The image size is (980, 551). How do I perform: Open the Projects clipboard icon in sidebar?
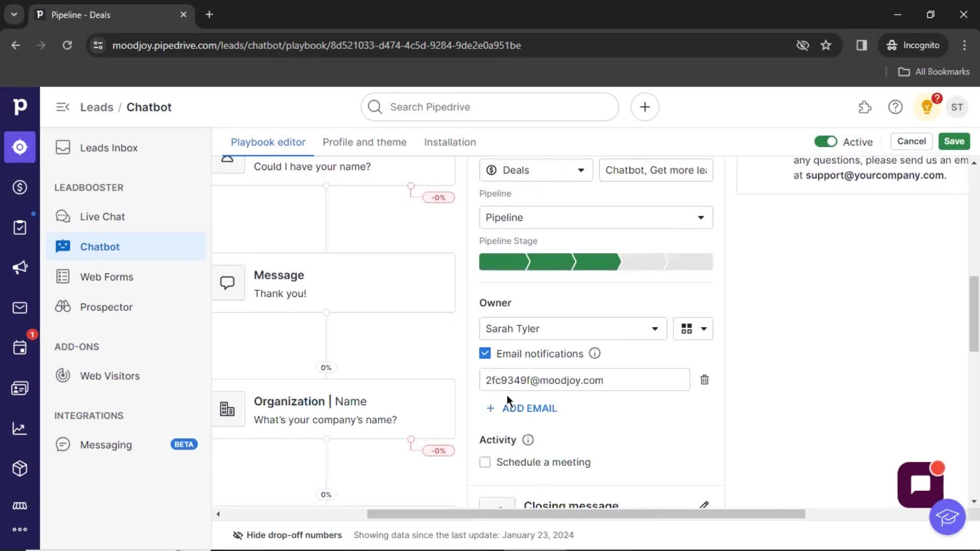coord(19,227)
